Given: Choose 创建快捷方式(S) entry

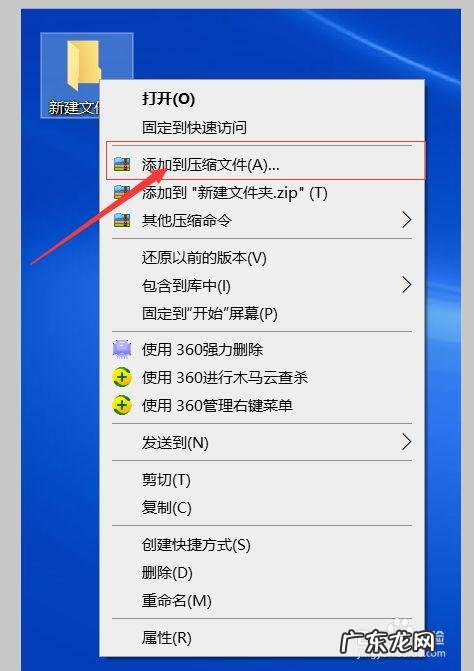Looking at the screenshot, I should 196,545.
